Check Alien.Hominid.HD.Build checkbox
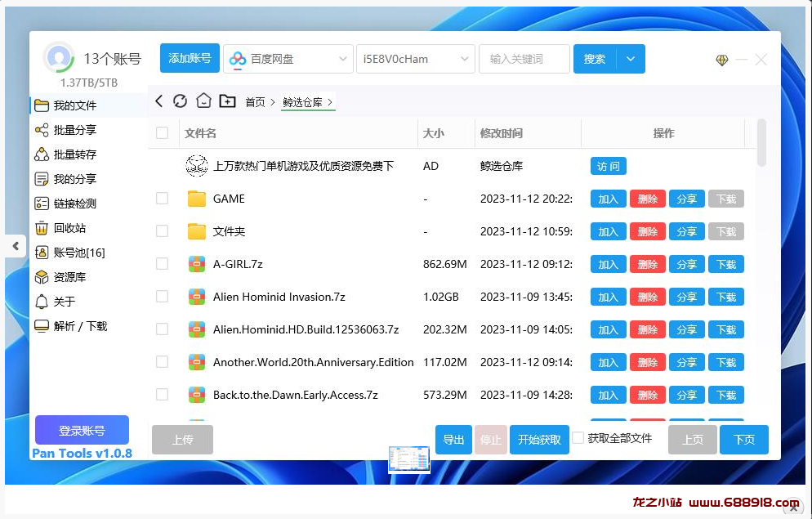This screenshot has height=519, width=812. click(x=162, y=329)
